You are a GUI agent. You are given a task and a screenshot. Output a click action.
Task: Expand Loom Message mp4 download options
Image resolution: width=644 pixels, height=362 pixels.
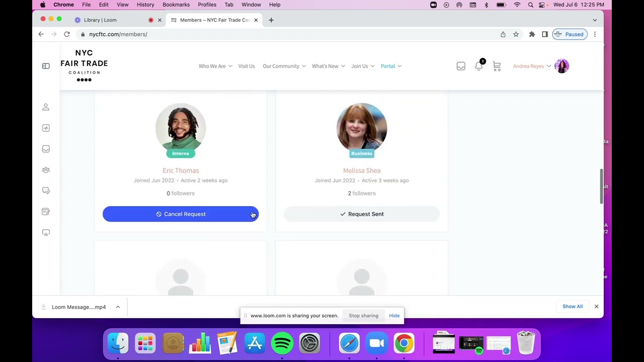point(118,307)
